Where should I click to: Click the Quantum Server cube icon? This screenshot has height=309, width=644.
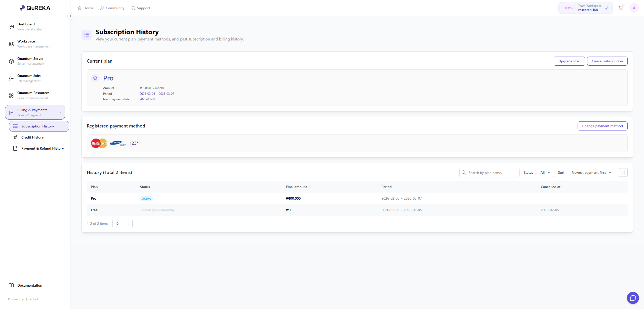[11, 61]
